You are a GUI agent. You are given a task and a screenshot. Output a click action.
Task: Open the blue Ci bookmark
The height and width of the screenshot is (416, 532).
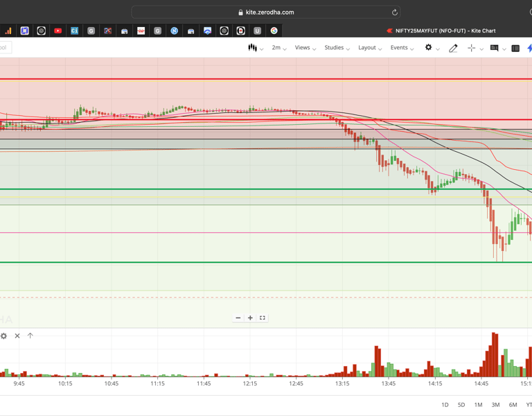74,31
